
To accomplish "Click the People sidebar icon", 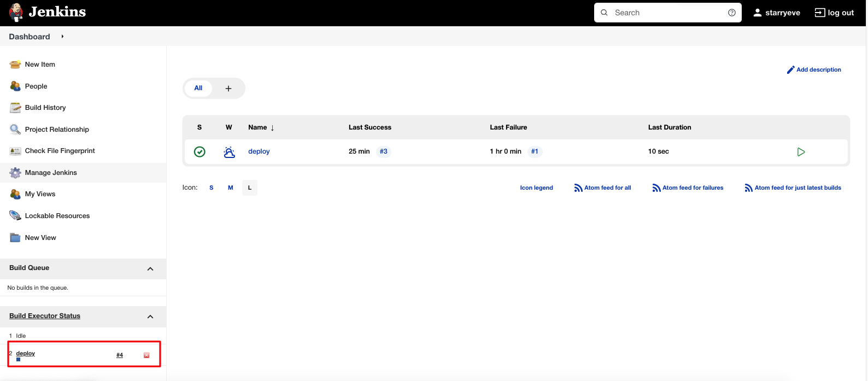I will (15, 86).
